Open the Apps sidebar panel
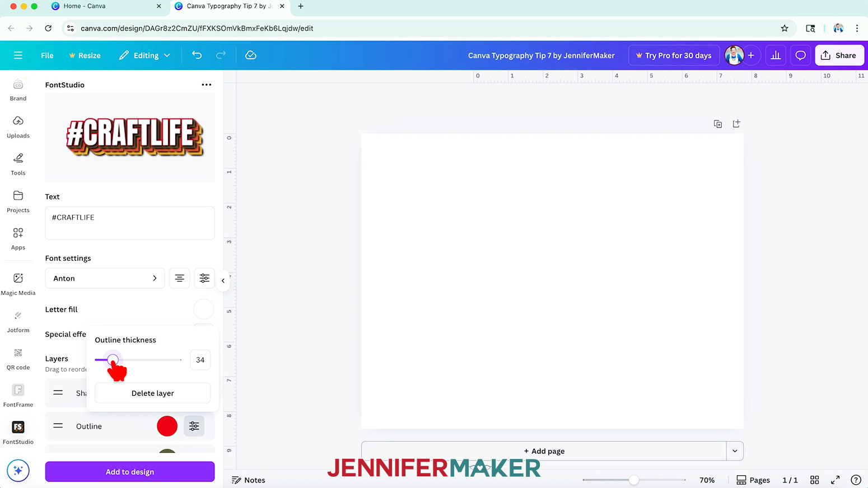The image size is (868, 488). pos(18,239)
